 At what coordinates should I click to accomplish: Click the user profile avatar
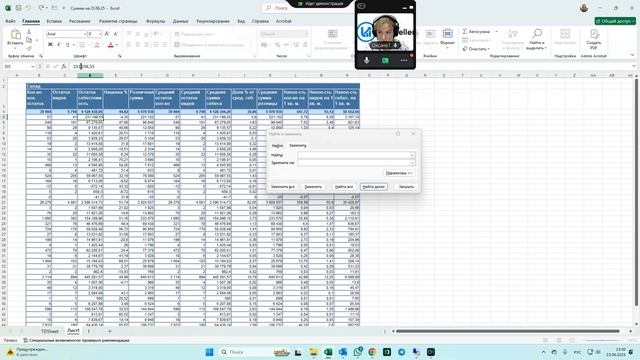click(584, 8)
